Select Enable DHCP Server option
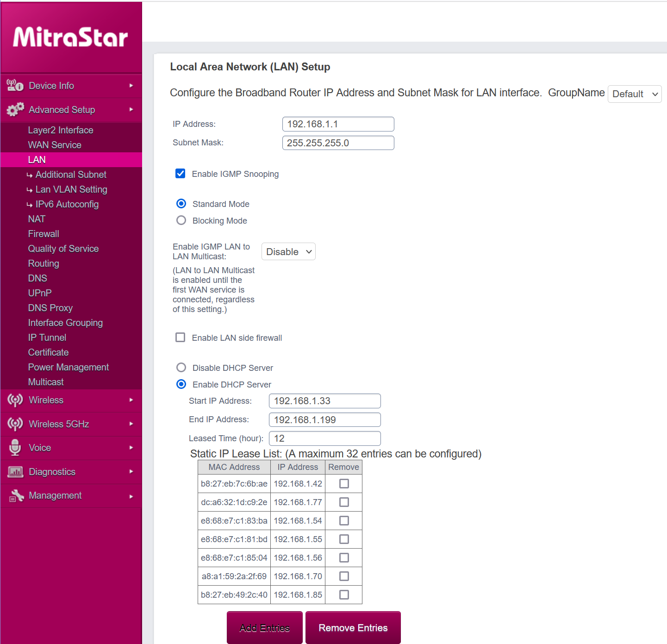The image size is (667, 644). [181, 384]
